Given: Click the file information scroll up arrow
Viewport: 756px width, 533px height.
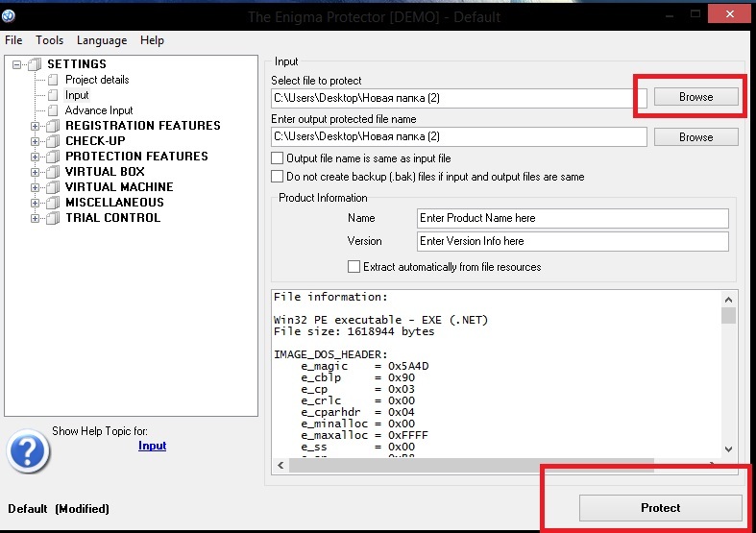Looking at the screenshot, I should click(x=728, y=300).
